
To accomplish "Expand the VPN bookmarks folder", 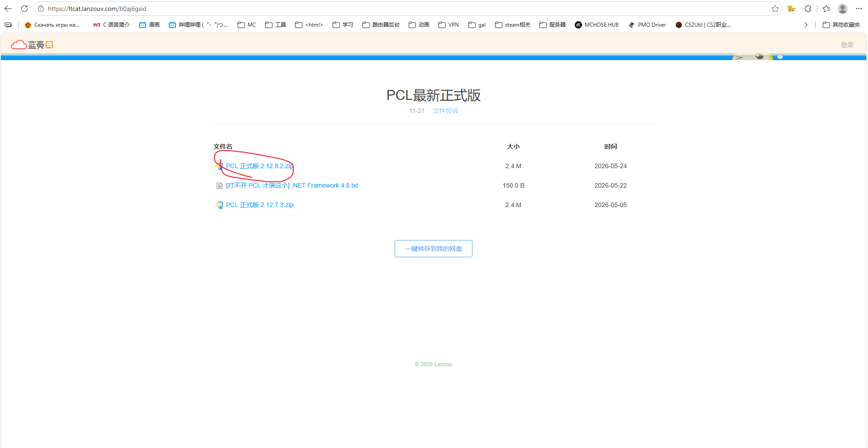I will coord(449,25).
